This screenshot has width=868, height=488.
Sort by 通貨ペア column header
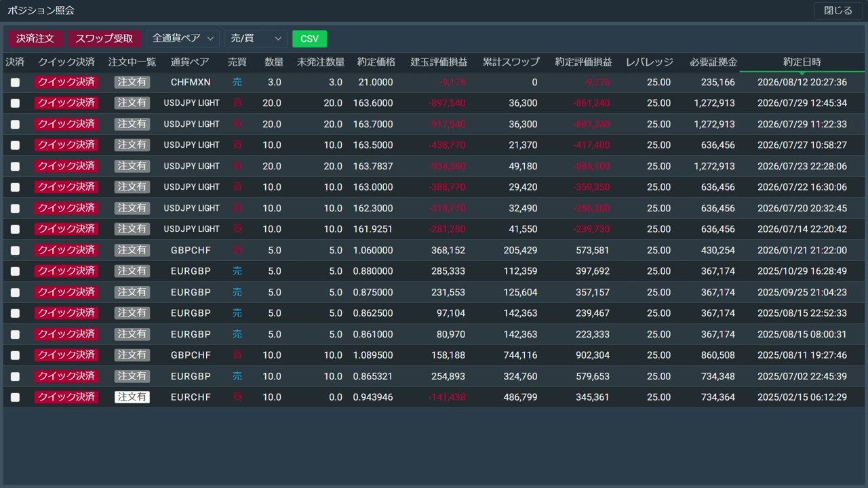[x=190, y=62]
